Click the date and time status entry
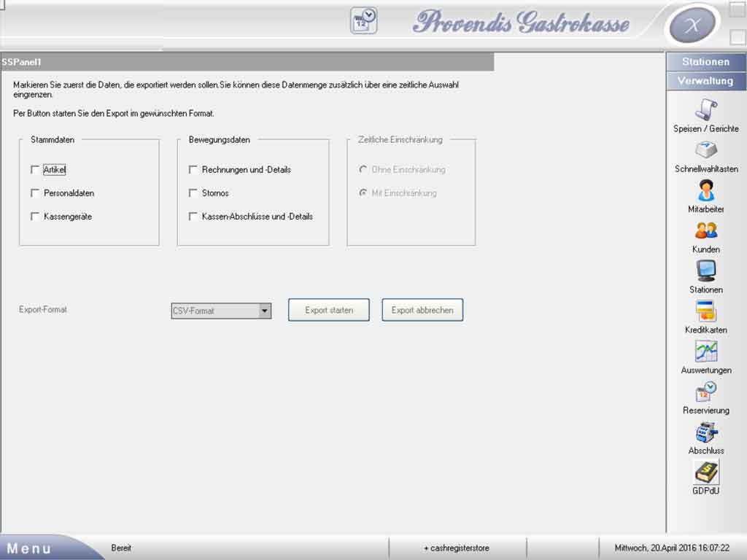Viewport: 747px width, 560px height. [672, 548]
